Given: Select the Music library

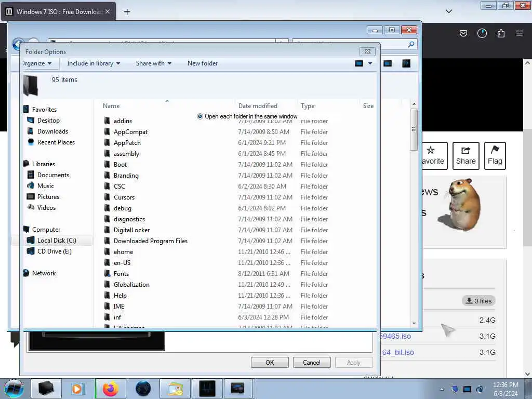Looking at the screenshot, I should pos(46,186).
